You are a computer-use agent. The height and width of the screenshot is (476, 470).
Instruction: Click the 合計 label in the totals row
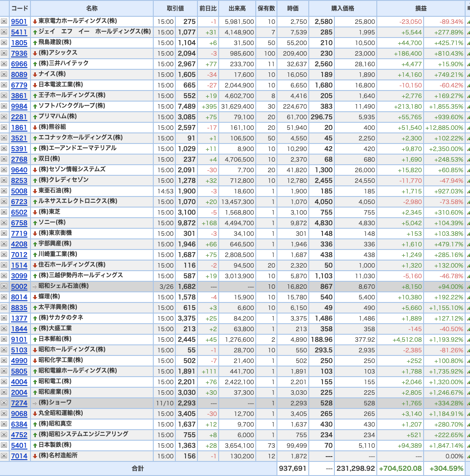tap(137, 468)
